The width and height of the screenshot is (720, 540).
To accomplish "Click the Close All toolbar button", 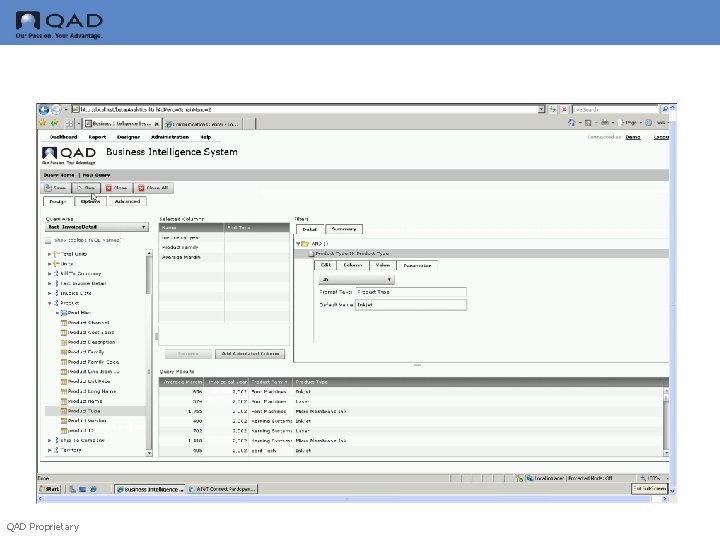I will click(153, 188).
